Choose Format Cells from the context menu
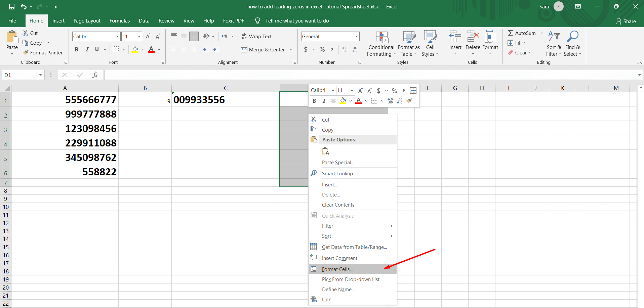The image size is (644, 308). point(337,269)
